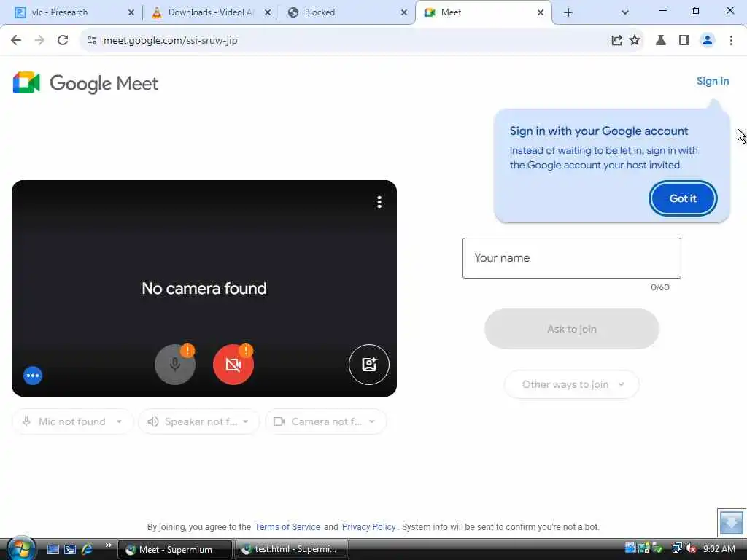Open the flask experiments icon

tap(661, 41)
